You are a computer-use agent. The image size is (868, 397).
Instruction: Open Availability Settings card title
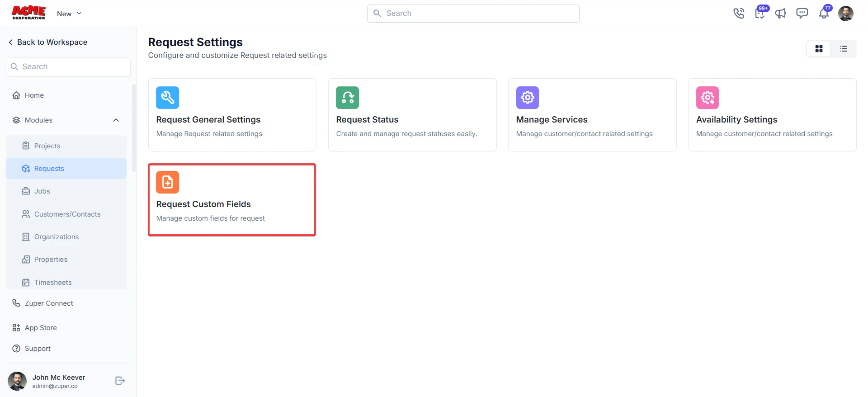point(736,119)
